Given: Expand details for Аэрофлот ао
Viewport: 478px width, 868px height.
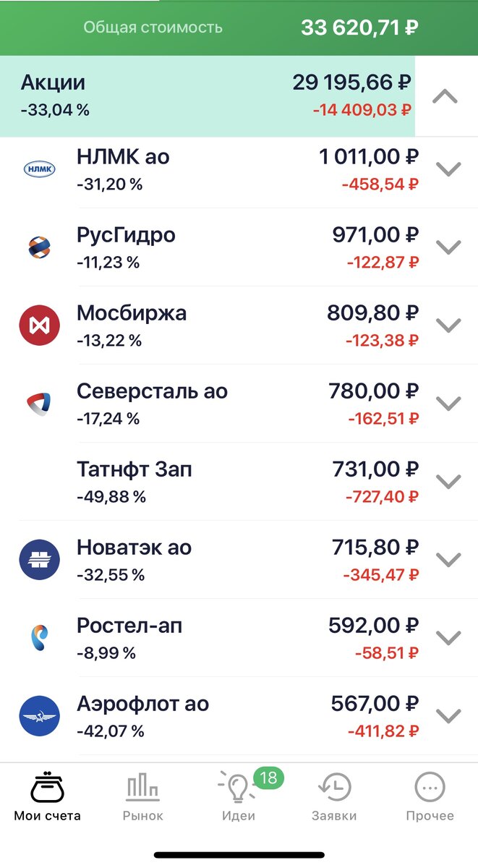Looking at the screenshot, I should point(450,715).
